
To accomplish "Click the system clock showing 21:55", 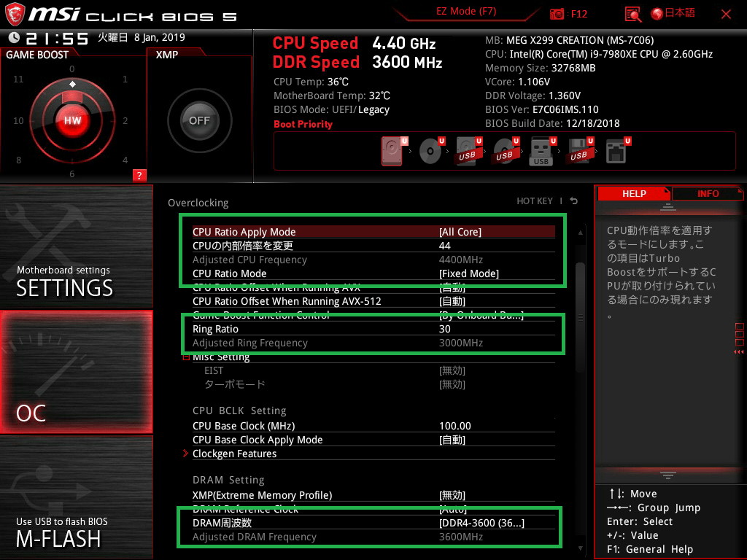I will pos(57,38).
